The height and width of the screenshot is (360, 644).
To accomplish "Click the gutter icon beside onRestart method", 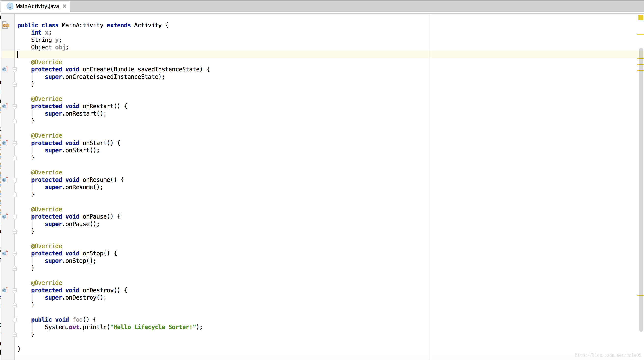I will (5, 106).
